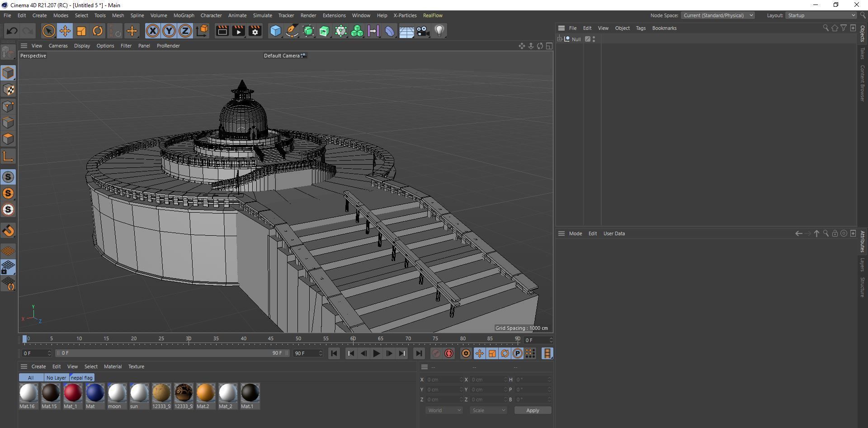Play the animation forward
Image resolution: width=868 pixels, height=428 pixels.
tap(376, 353)
